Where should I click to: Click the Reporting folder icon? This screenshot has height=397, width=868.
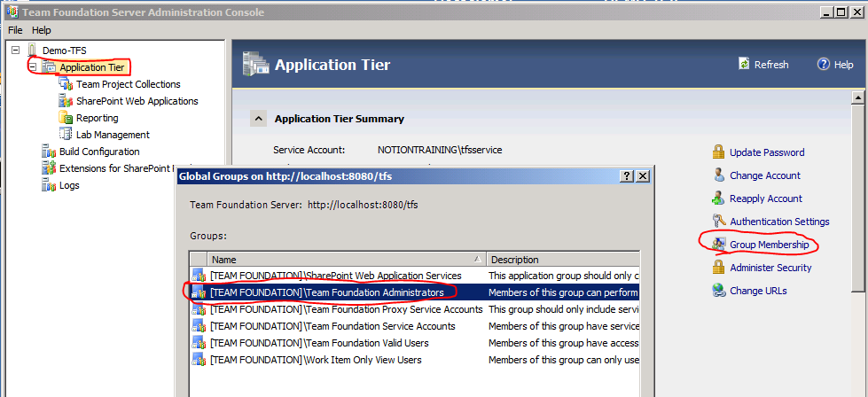[x=66, y=118]
